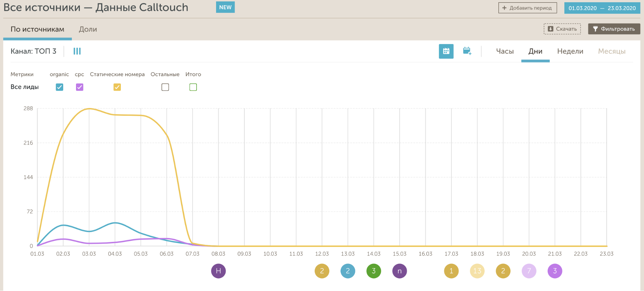Open the purple H event marker
644x291 pixels.
coord(218,271)
